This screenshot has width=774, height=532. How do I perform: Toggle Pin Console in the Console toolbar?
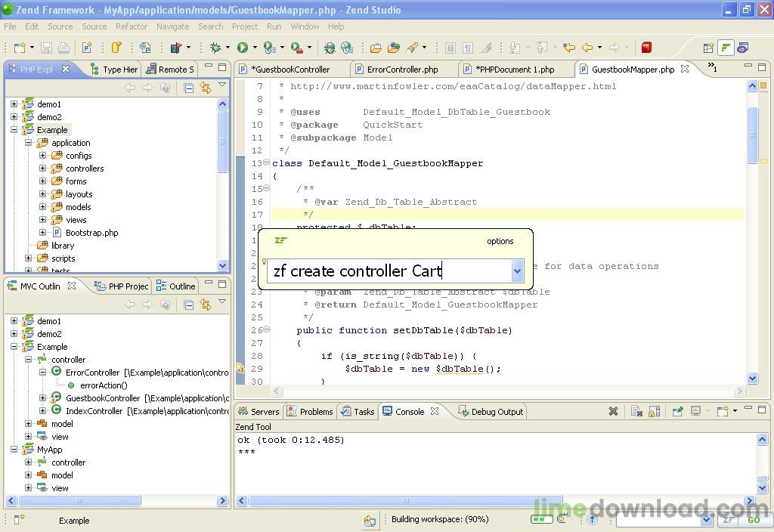[x=678, y=412]
